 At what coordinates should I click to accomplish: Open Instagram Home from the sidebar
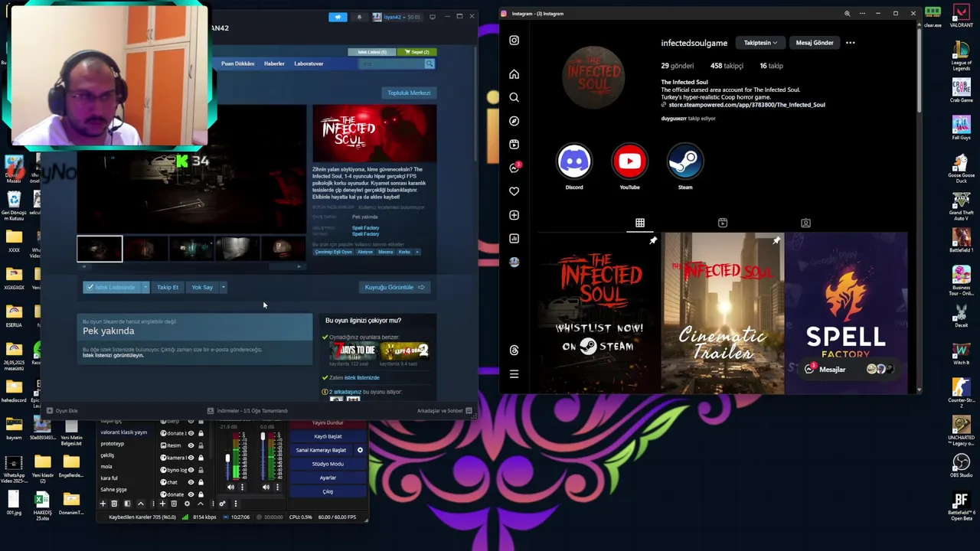tap(514, 74)
